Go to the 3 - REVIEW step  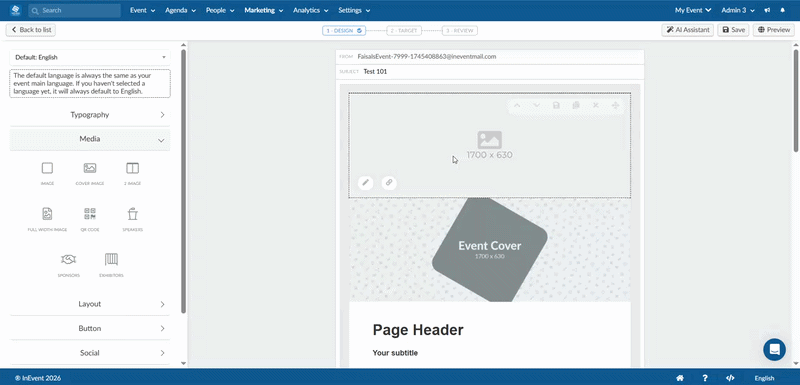coord(460,31)
